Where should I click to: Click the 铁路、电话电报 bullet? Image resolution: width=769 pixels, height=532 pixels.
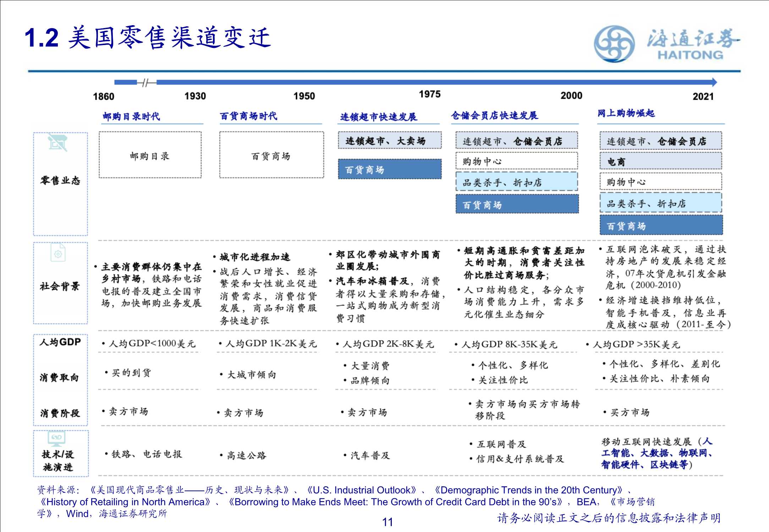click(147, 454)
